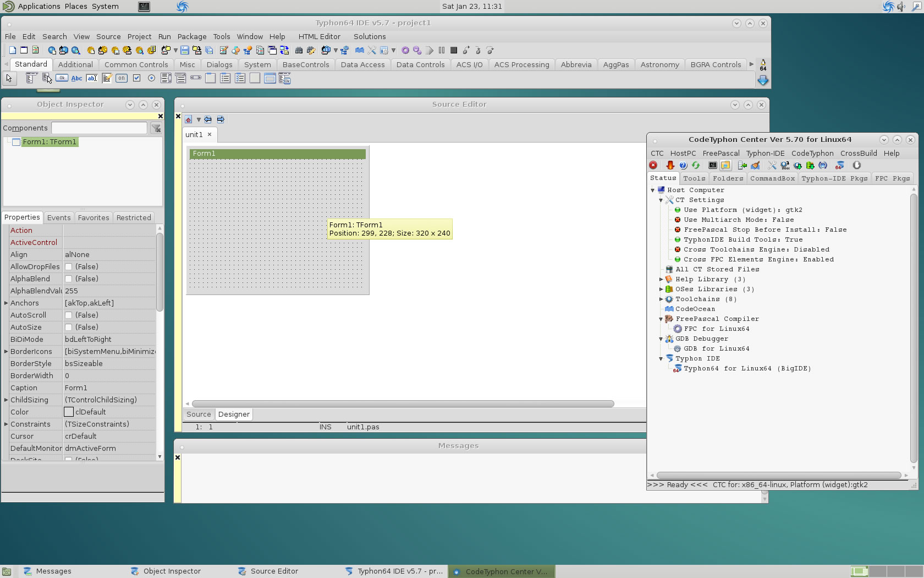This screenshot has height=578, width=924.
Task: Click the Run (play) button in IDE toolbar
Action: coord(430,50)
